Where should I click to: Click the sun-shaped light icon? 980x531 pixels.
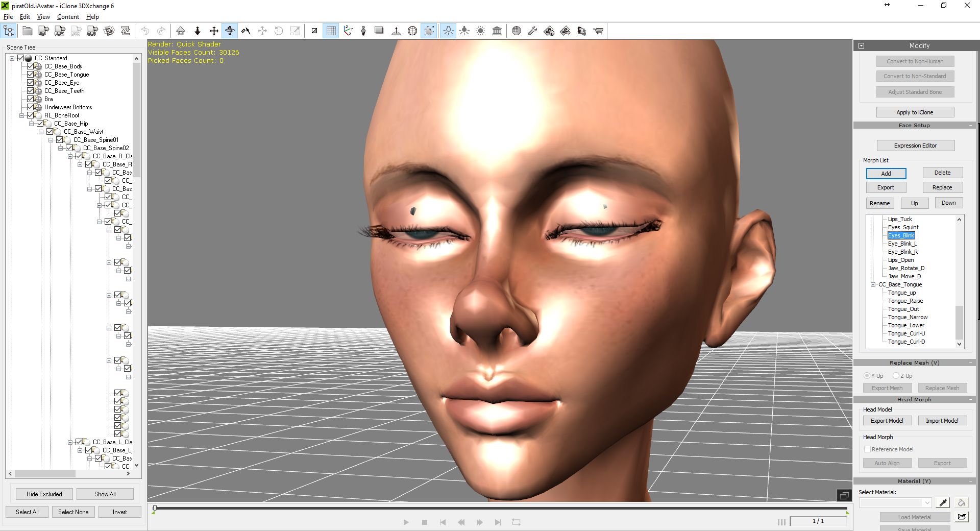481,31
